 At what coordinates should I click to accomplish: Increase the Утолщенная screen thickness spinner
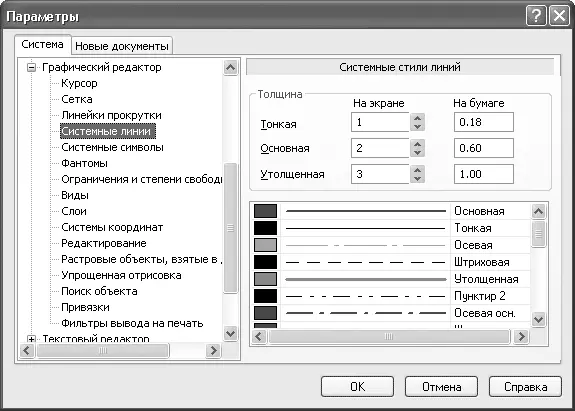point(417,170)
